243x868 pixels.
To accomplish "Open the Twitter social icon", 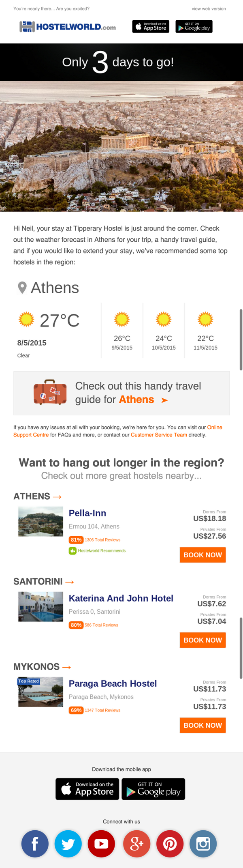I will pyautogui.click(x=68, y=844).
